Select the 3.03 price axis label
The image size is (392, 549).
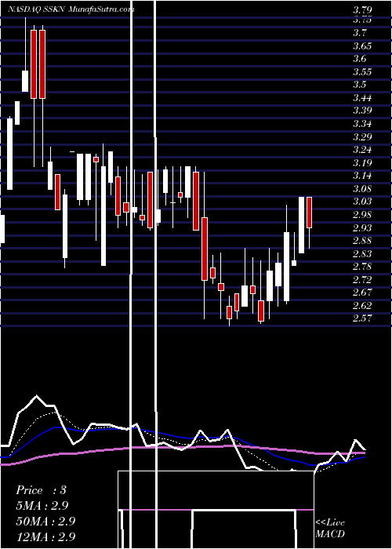(x=362, y=202)
